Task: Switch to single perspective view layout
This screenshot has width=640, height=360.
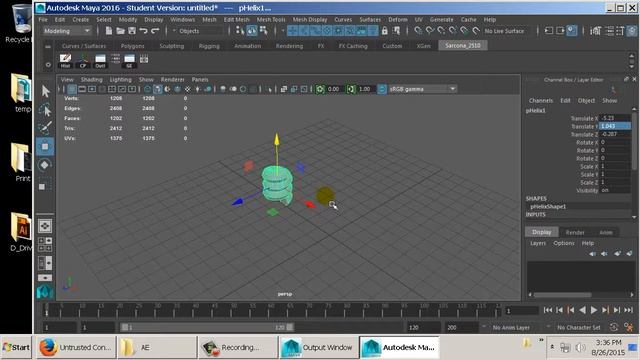Action: [45, 226]
